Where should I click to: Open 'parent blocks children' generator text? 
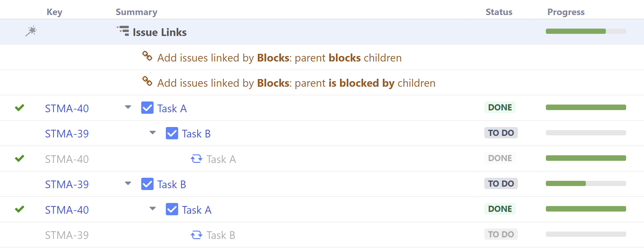[x=279, y=58]
